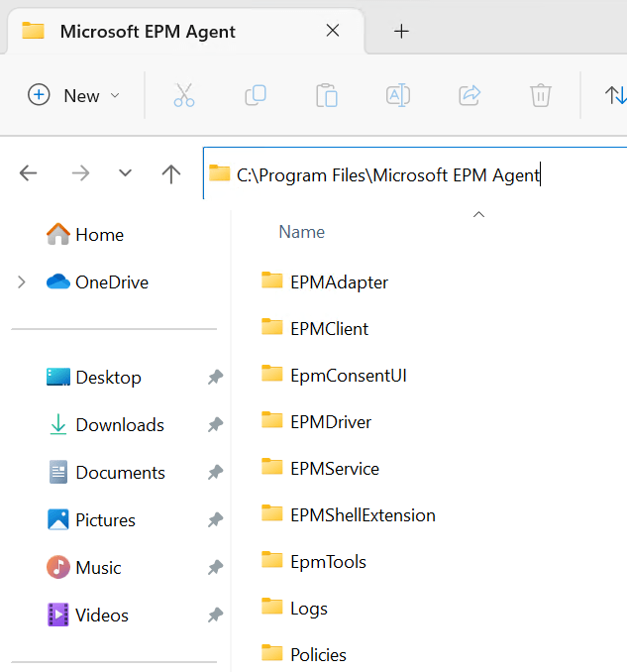627x672 pixels.
Task: Click the Paste clipboard icon
Action: (x=326, y=95)
